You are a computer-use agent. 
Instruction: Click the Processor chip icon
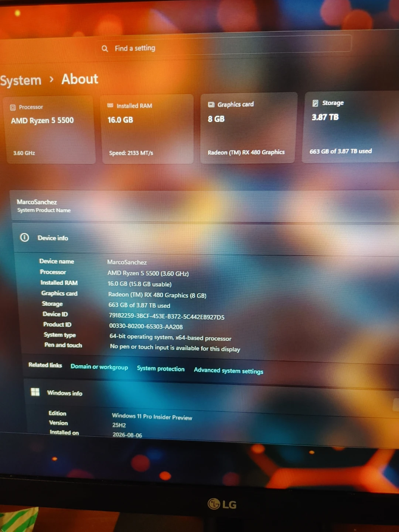tap(13, 108)
